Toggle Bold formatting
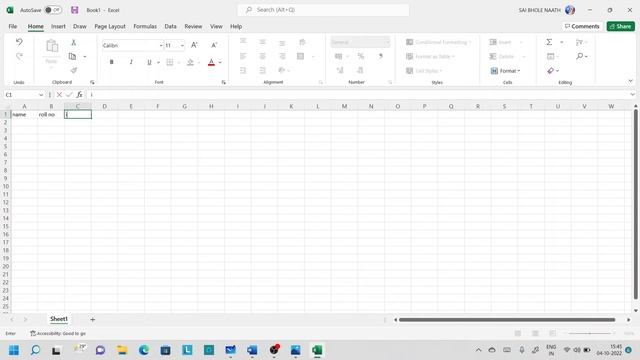640x360 pixels. [111, 62]
